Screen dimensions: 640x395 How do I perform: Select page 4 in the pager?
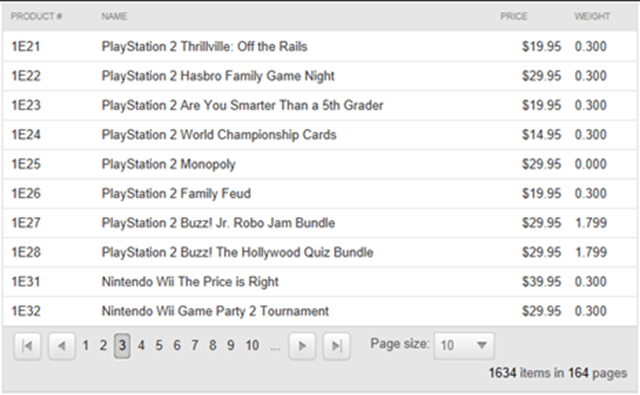tap(141, 346)
